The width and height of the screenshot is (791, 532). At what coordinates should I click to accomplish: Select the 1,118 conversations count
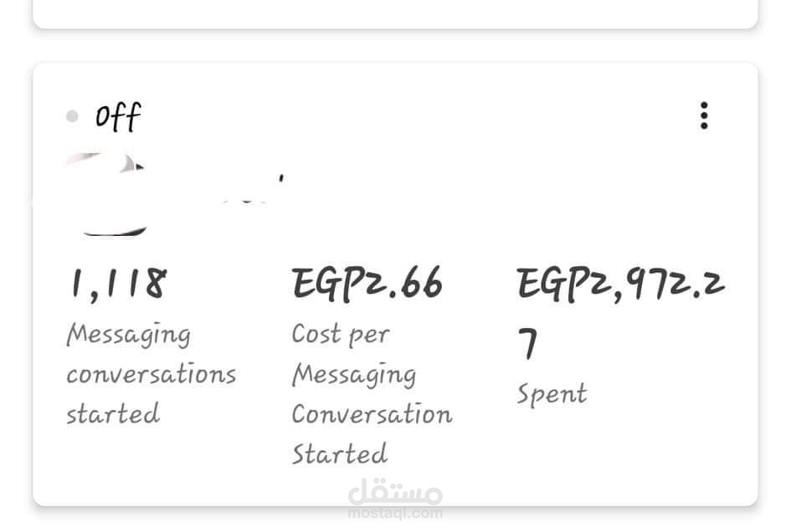click(119, 284)
